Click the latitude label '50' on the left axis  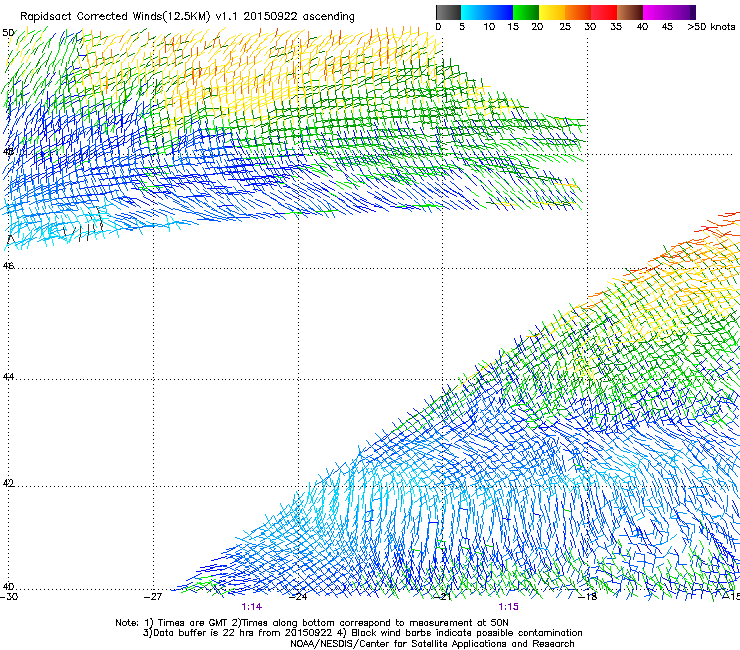pos(8,33)
